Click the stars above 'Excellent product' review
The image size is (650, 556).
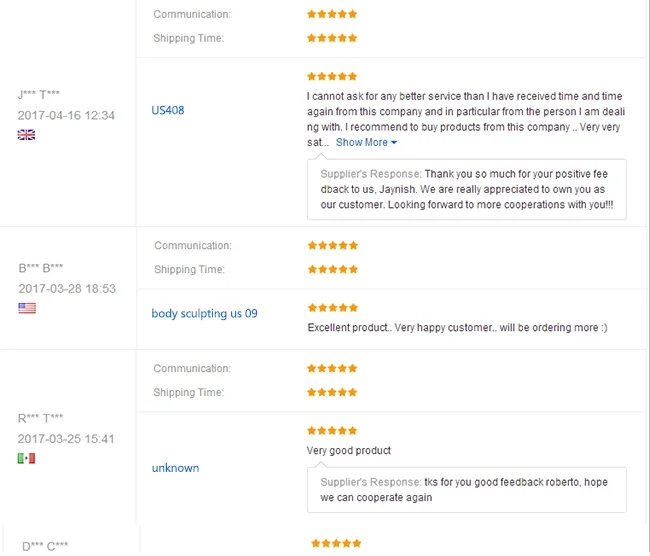click(x=332, y=307)
